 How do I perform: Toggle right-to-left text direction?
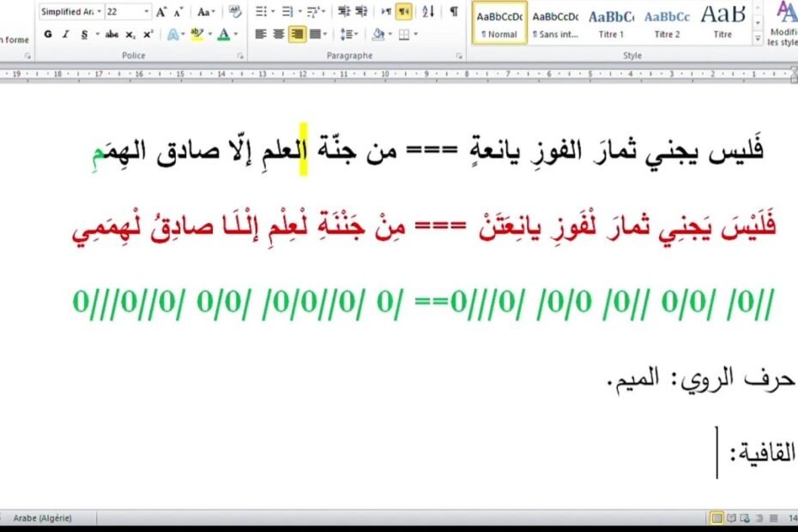403,12
